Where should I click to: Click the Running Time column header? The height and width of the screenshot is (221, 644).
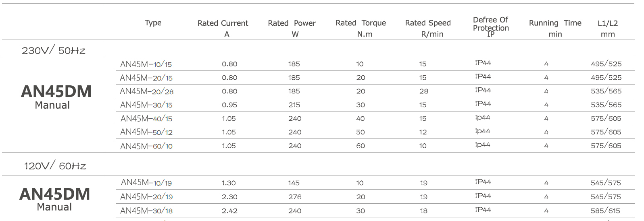click(x=555, y=28)
